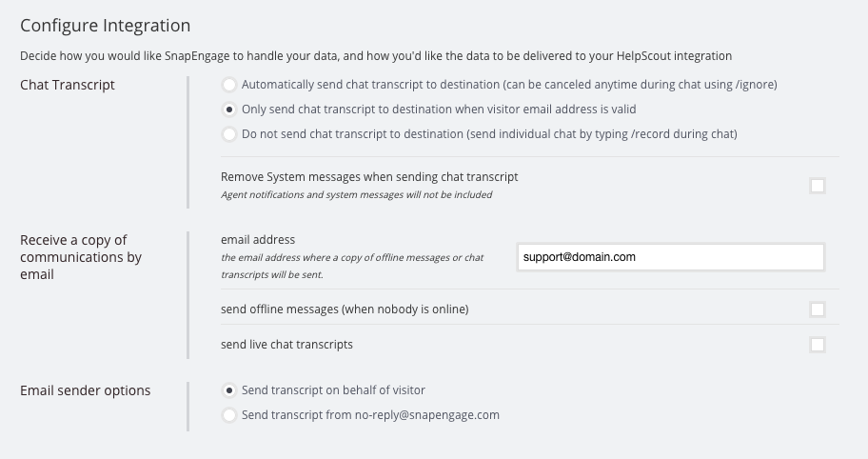Choose "Send transcript from no-reply@snapengage.com" radio button
This screenshot has width=868, height=459.
pyautogui.click(x=229, y=415)
